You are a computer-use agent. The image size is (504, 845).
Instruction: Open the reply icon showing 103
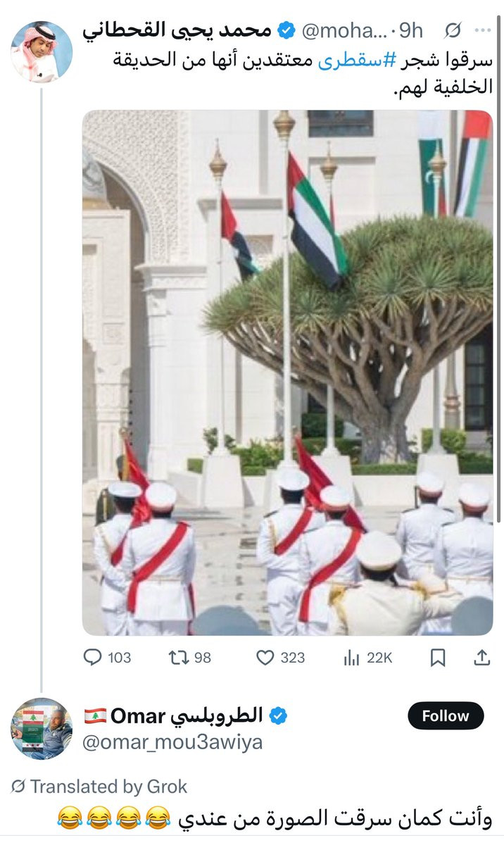click(107, 658)
